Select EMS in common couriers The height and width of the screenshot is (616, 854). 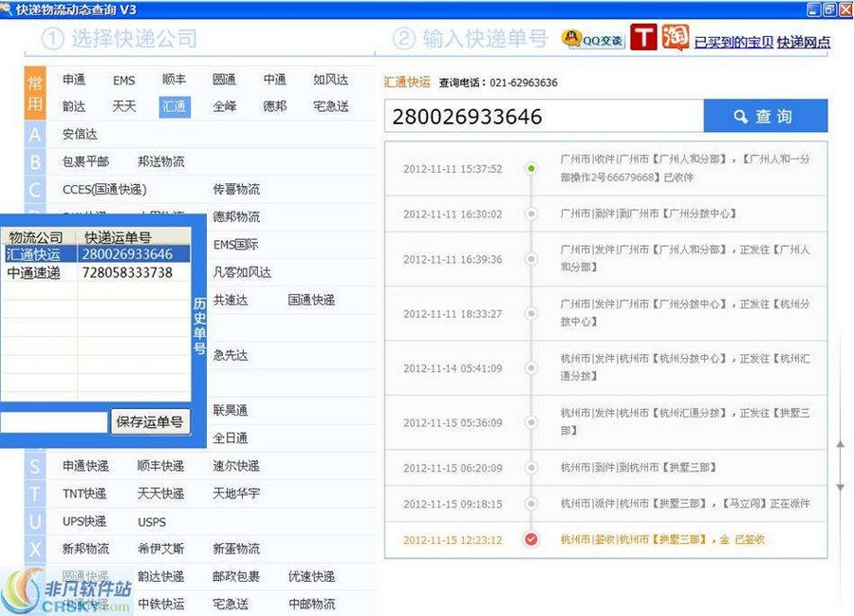coord(123,81)
